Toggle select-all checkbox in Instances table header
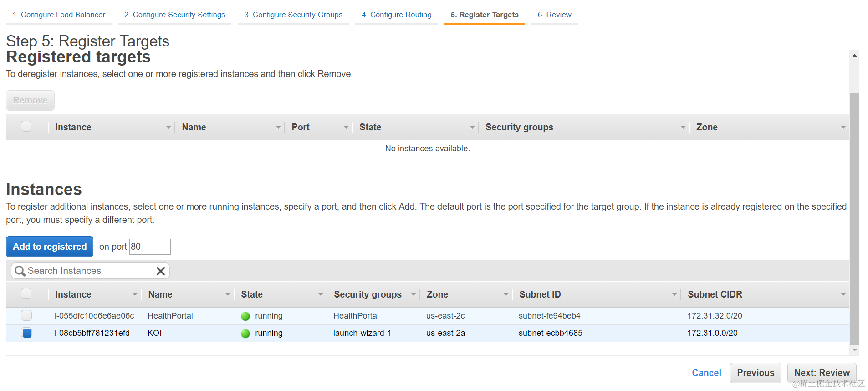Image resolution: width=868 pixels, height=391 pixels. point(26,294)
